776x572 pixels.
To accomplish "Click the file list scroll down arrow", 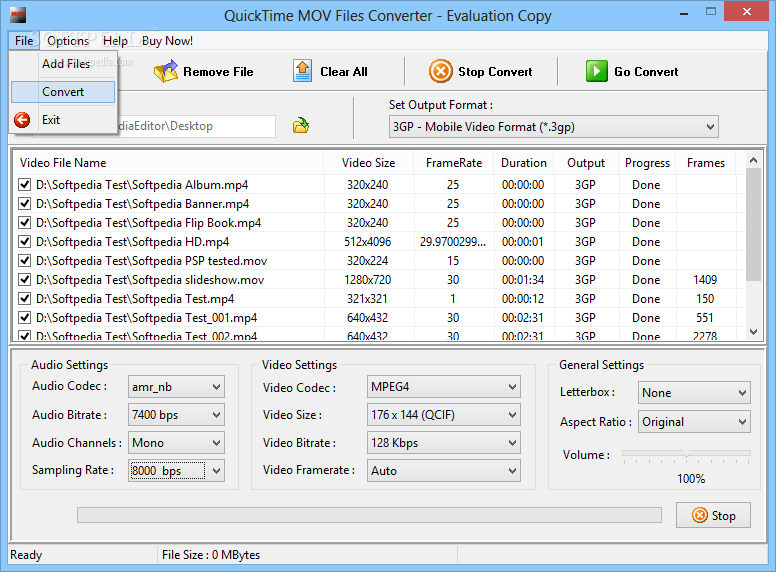I will tap(753, 332).
